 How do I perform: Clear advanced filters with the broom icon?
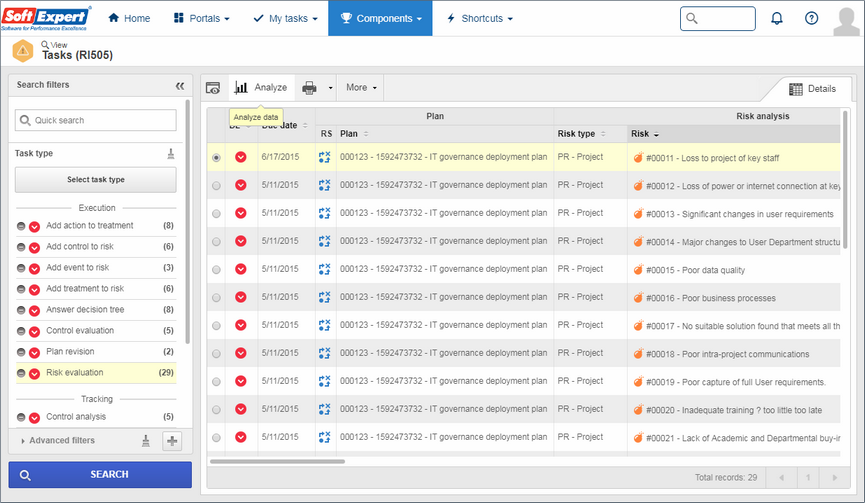[146, 441]
